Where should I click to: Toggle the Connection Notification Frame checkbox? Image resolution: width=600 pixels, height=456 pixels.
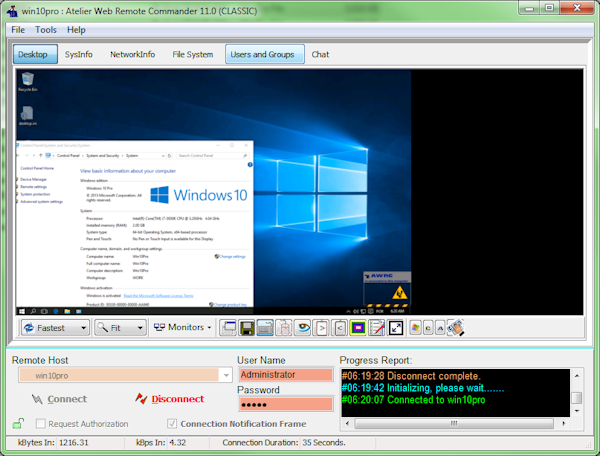(x=172, y=423)
